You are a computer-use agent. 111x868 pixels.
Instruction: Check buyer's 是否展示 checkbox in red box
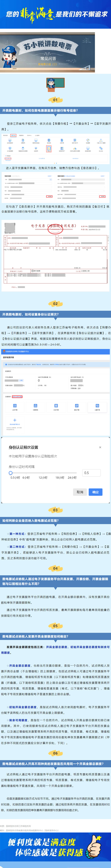click(50, 196)
